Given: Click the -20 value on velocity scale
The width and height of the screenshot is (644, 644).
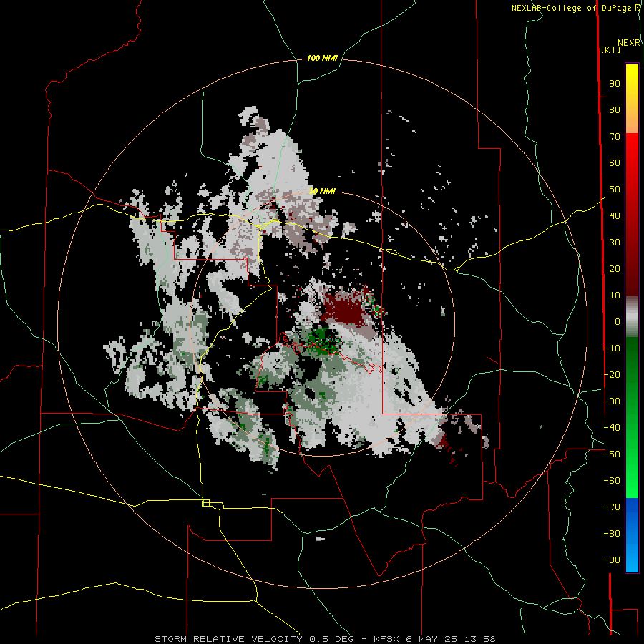Looking at the screenshot, I should tap(612, 374).
